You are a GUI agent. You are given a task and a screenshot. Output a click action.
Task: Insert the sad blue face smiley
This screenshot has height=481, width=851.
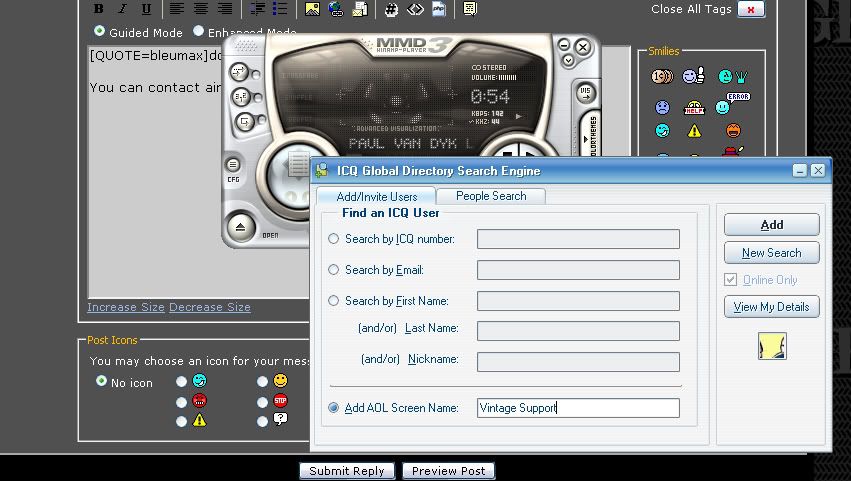point(662,107)
